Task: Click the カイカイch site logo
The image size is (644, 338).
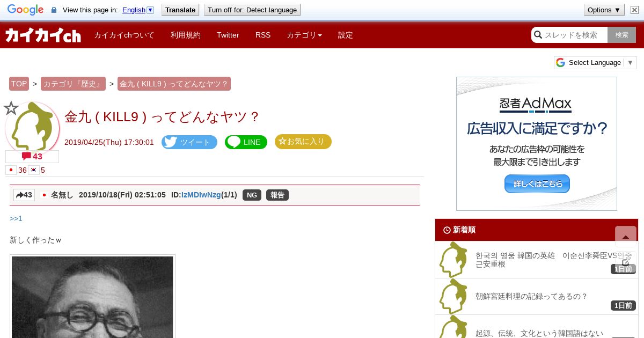Action: click(x=43, y=35)
